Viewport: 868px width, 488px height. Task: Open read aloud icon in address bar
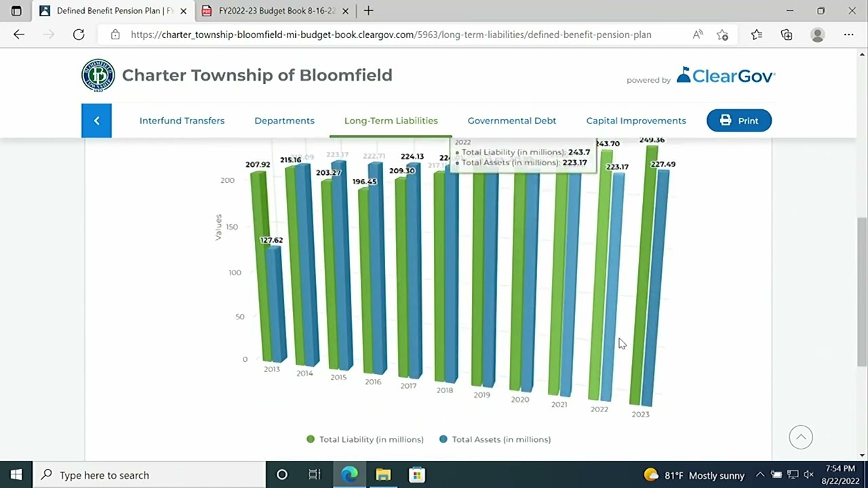pyautogui.click(x=698, y=35)
